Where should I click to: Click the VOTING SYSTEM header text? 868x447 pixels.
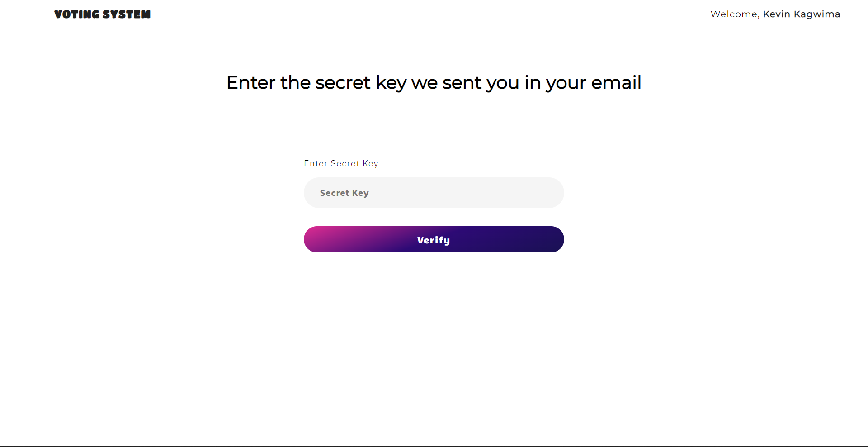tap(102, 14)
